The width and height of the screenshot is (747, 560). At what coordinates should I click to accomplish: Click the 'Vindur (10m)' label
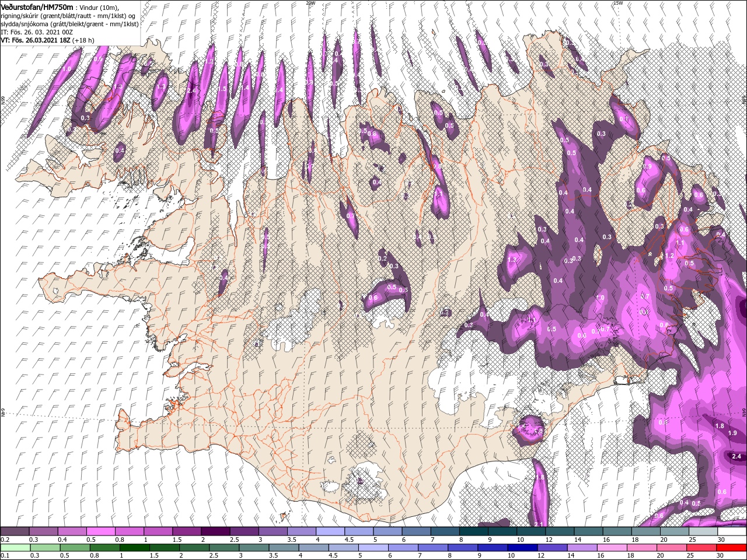tap(99, 7)
